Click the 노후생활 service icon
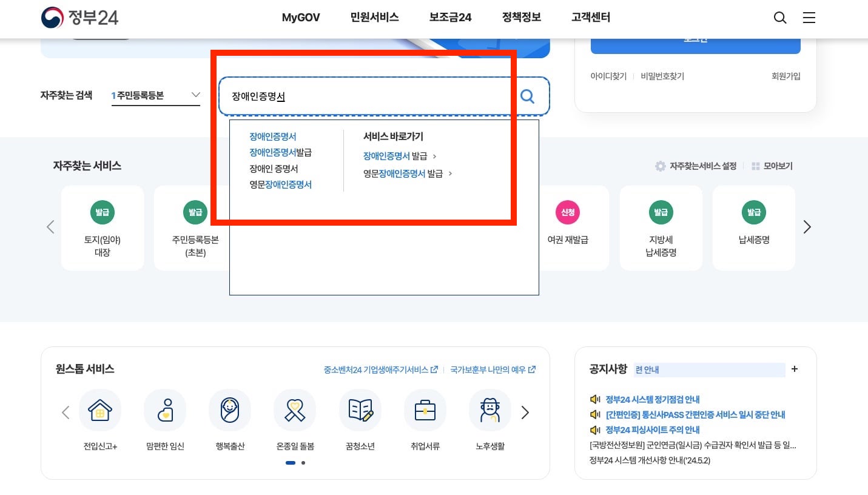The height and width of the screenshot is (495, 868). tap(490, 410)
